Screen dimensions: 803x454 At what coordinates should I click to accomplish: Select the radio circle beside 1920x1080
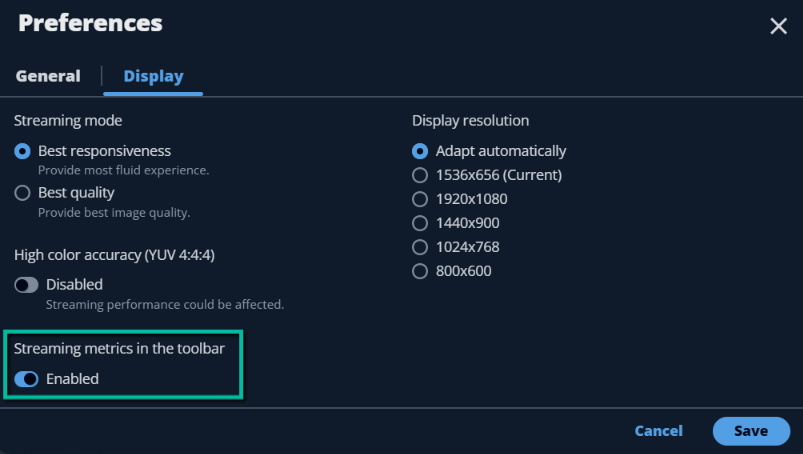click(x=420, y=199)
